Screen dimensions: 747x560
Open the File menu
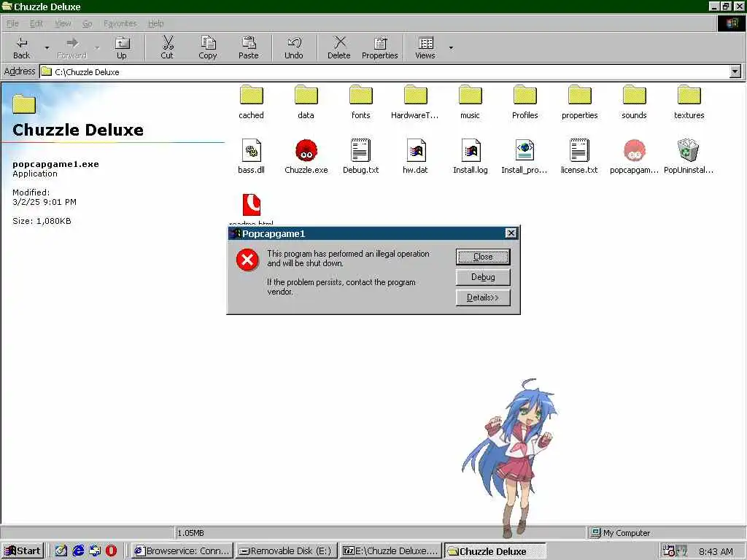click(x=12, y=23)
